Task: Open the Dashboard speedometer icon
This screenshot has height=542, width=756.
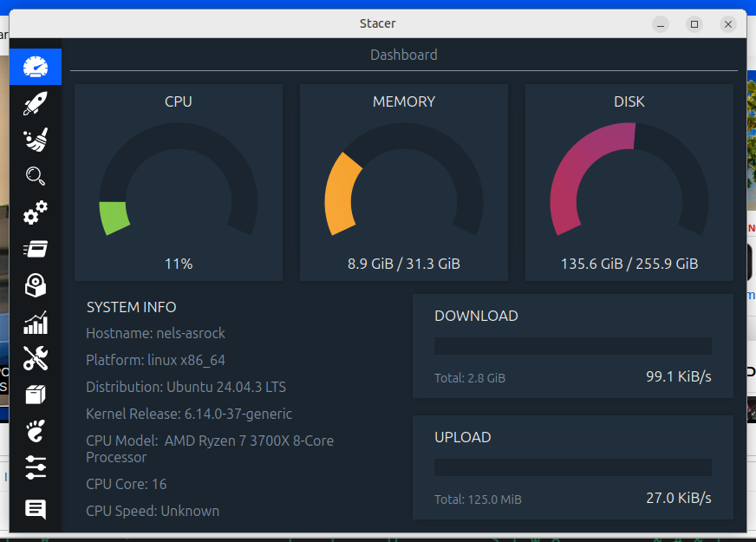Action: coord(36,67)
